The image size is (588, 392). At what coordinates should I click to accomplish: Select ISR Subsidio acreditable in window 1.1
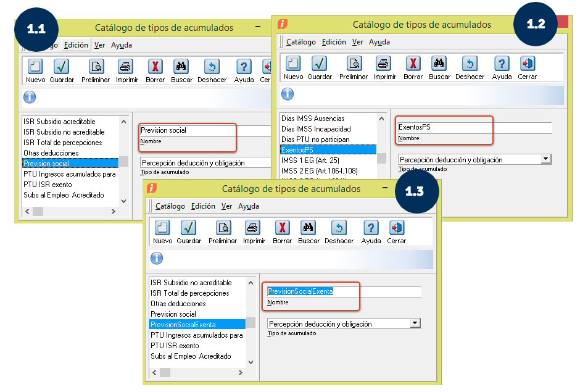pos(70,122)
